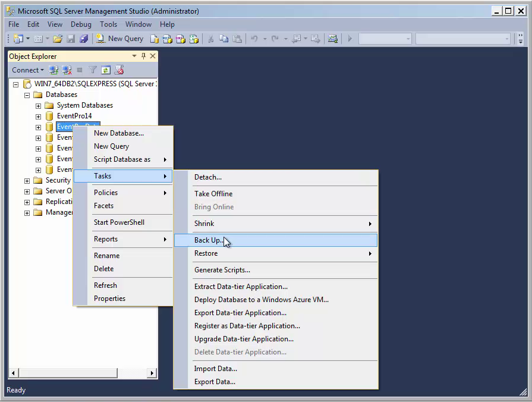
Task: Collapse the WIN7_64DB2\SQLEXPRESS server node
Action: pos(15,84)
